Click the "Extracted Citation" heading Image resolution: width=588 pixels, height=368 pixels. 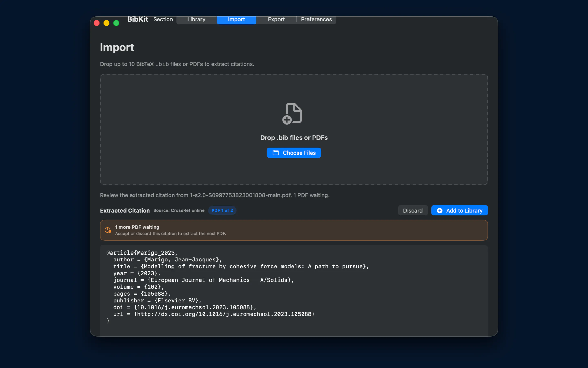[x=125, y=211]
